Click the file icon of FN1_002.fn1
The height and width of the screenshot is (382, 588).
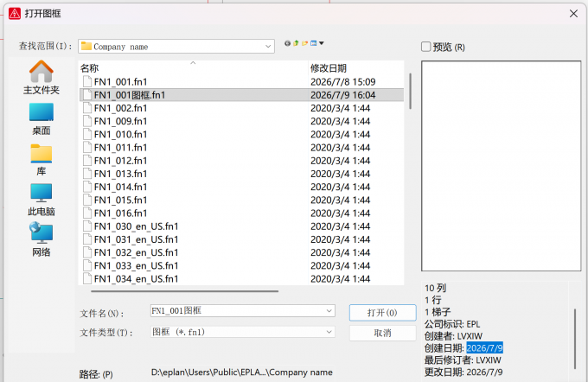pyautogui.click(x=87, y=108)
